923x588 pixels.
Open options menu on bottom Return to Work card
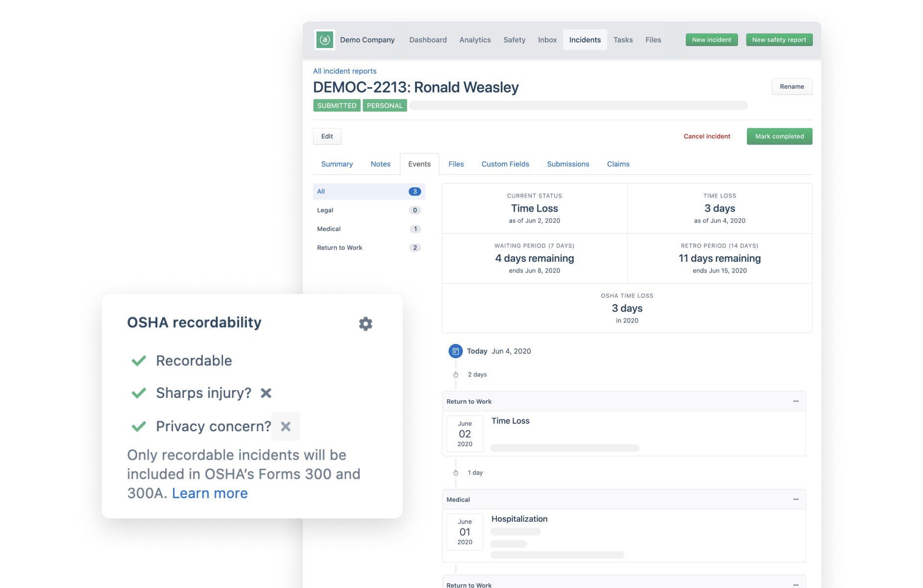(796, 585)
